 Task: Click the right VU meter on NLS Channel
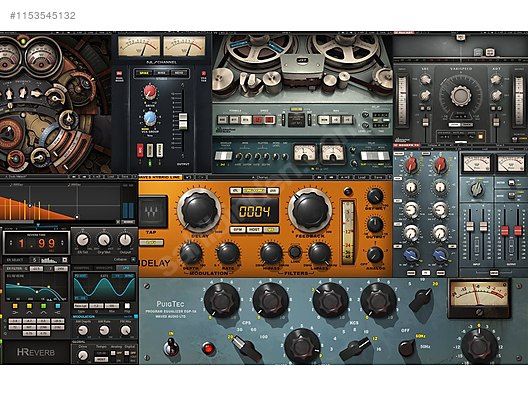tap(184, 46)
